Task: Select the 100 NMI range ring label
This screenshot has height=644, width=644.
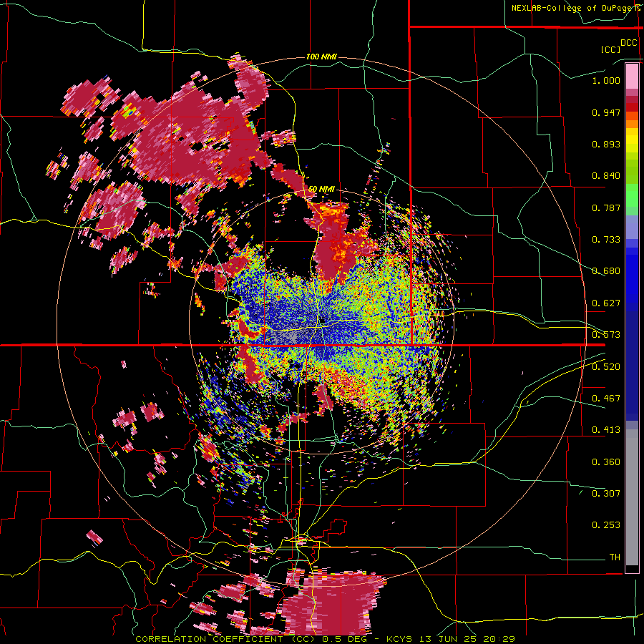Action: [321, 57]
